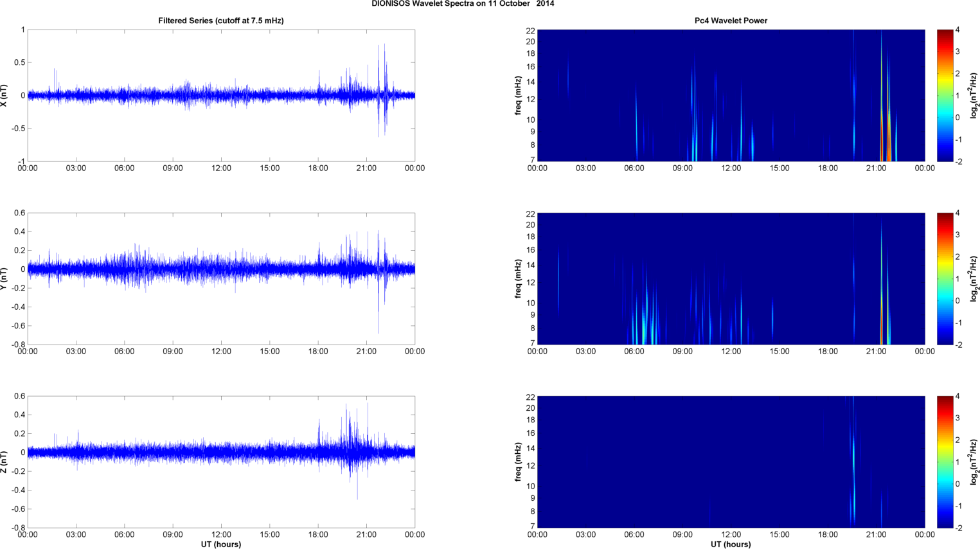Click the '14' frequency tick on the Y spectrogram
This screenshot has width=980, height=549.
pos(530,265)
